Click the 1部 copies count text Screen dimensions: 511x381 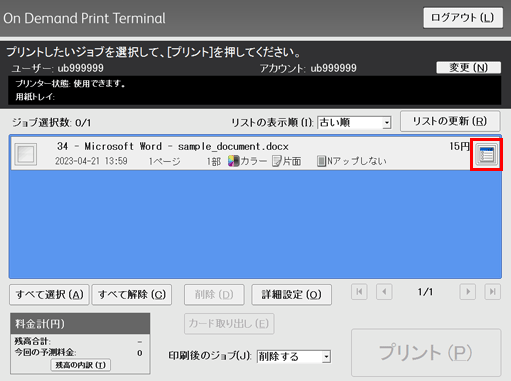click(x=214, y=161)
